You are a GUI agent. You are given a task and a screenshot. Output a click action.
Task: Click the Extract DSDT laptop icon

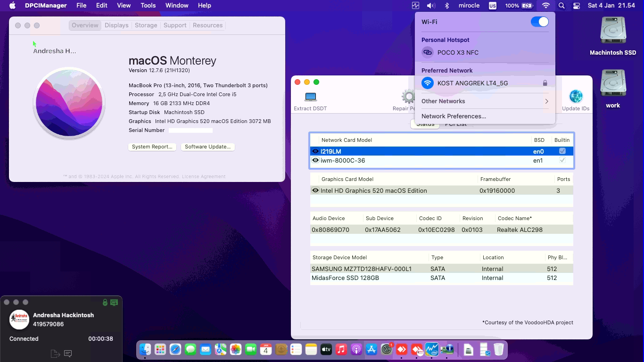click(310, 97)
